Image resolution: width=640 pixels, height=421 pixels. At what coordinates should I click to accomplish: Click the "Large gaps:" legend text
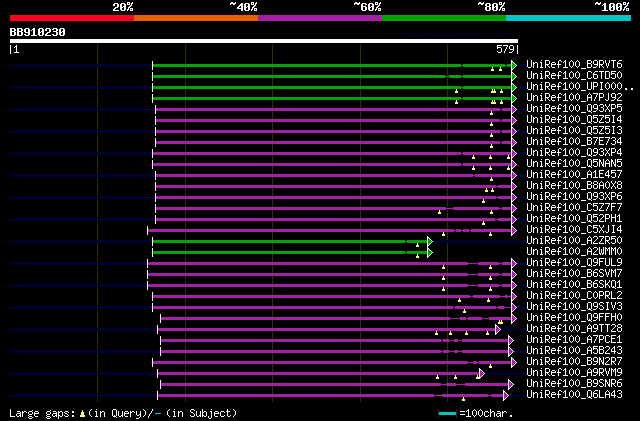pos(42,413)
